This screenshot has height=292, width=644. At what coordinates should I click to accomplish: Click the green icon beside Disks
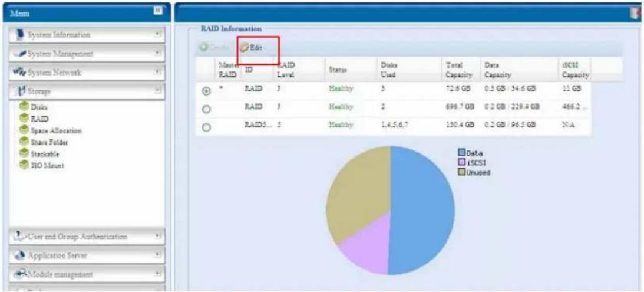point(23,107)
